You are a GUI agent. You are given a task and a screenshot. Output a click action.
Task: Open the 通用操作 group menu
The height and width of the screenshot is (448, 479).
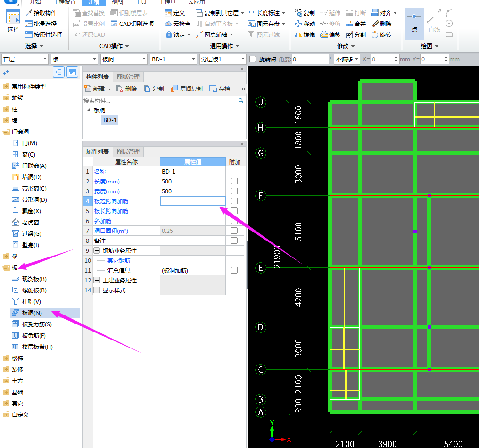click(224, 46)
